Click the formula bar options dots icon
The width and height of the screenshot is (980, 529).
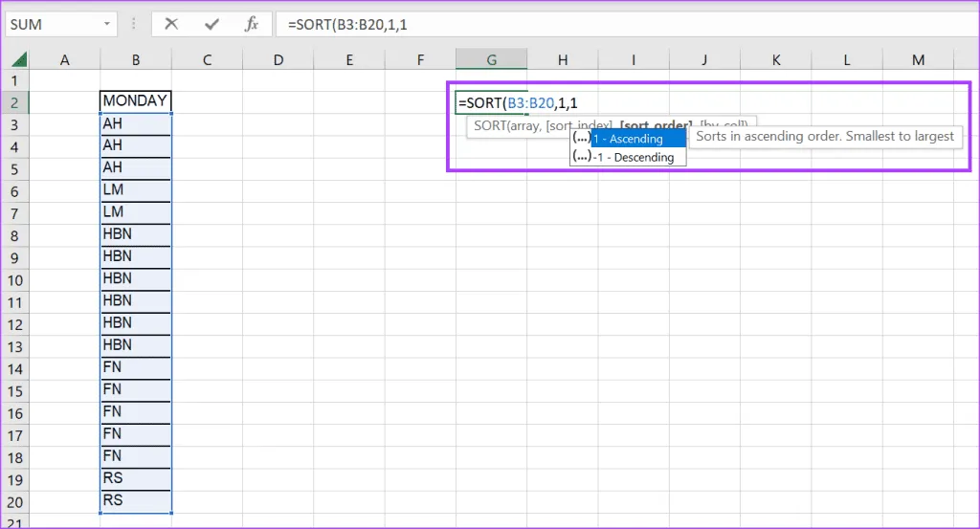click(134, 25)
